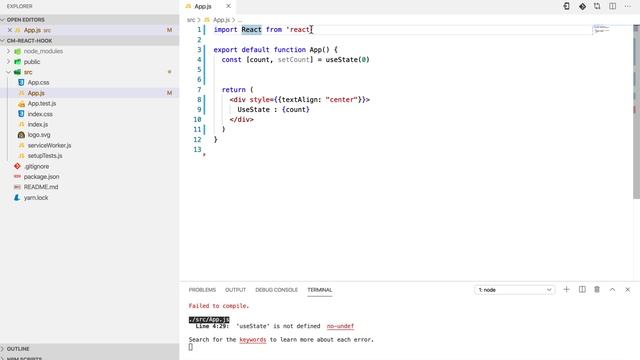Viewport: 640px width, 360px height.
Task: Click the diamond source control icon
Action: click(582, 6)
